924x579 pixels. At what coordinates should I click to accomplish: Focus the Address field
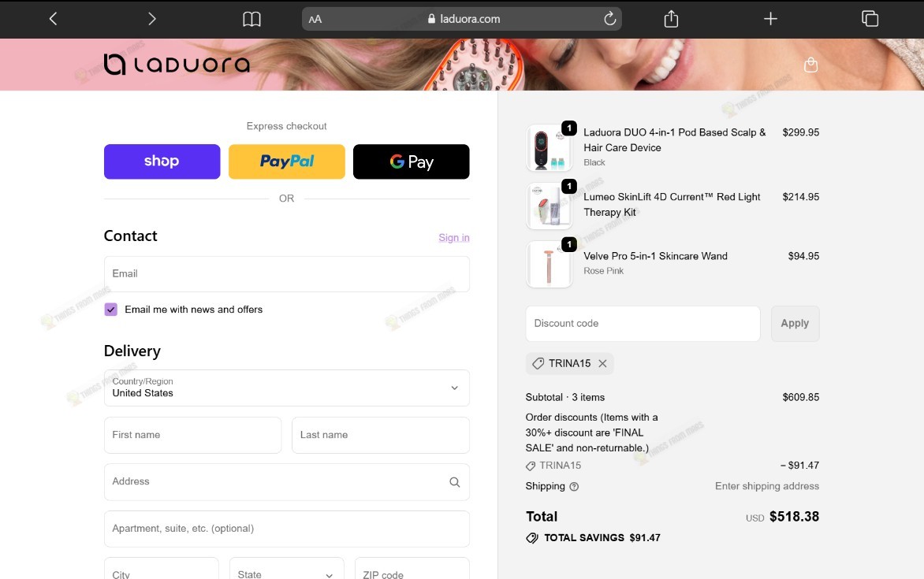coord(286,482)
